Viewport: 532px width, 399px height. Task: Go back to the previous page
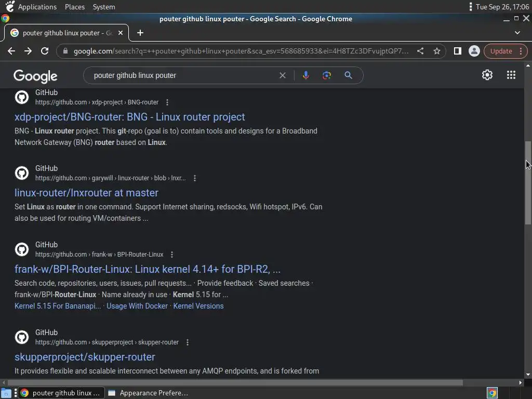(x=11, y=51)
